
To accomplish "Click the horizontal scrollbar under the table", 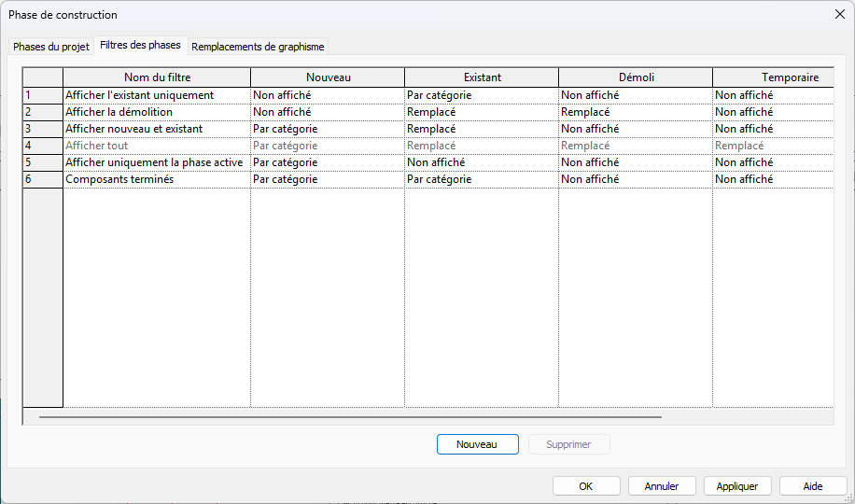I will [350, 417].
